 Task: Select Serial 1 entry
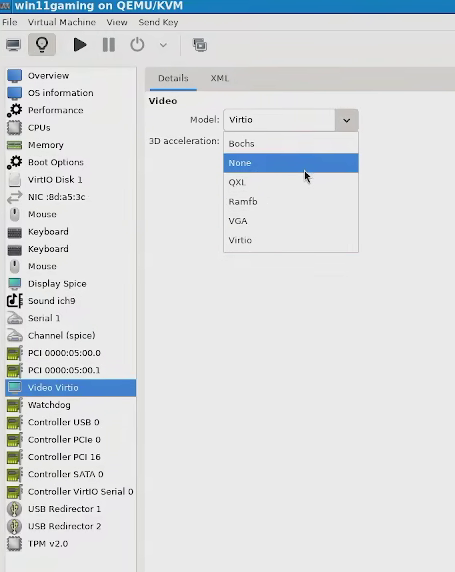point(71,318)
